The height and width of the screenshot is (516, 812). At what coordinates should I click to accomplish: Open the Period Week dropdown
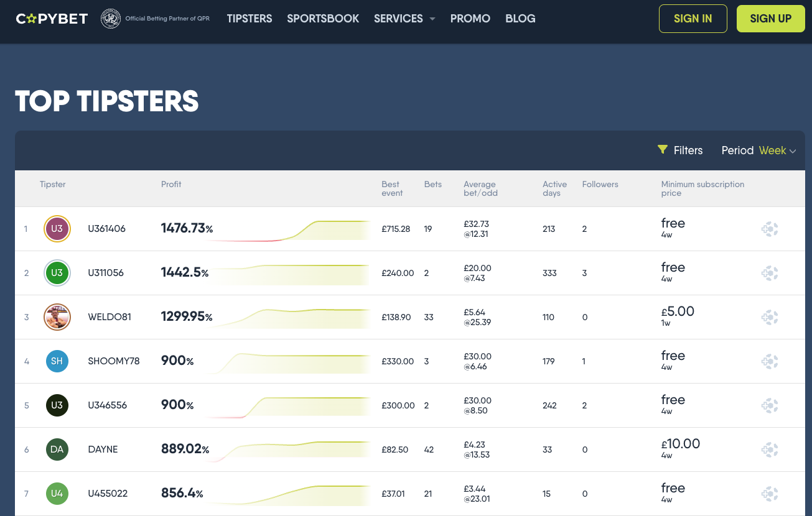tap(758, 150)
